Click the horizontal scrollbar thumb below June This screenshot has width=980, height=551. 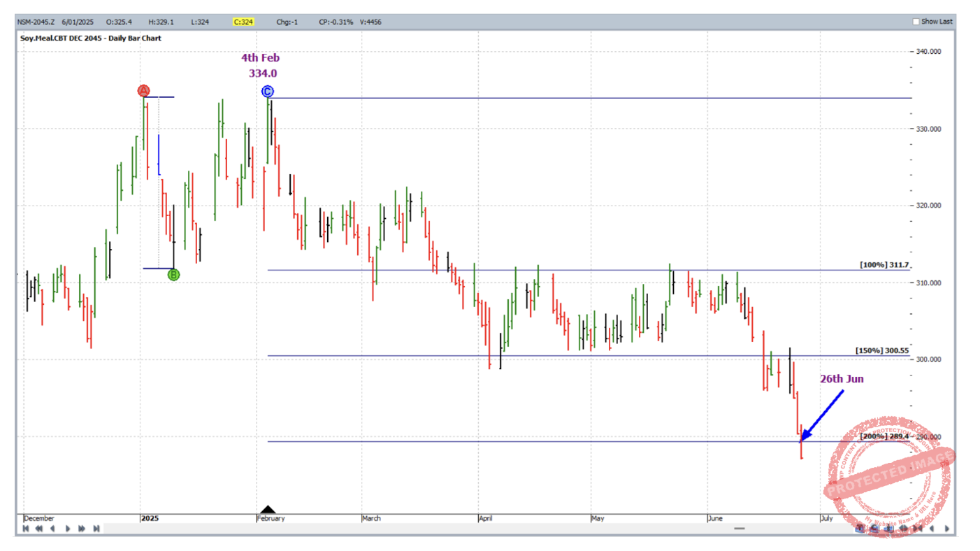pos(739,529)
